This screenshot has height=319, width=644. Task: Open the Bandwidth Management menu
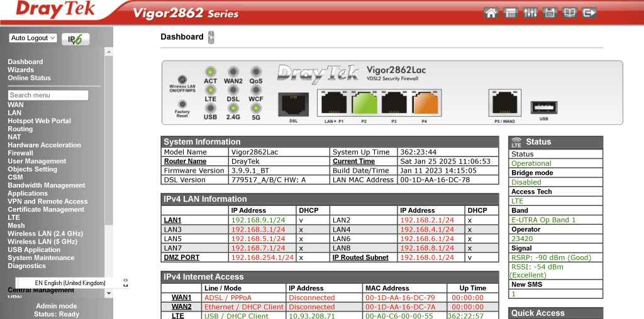click(x=47, y=185)
